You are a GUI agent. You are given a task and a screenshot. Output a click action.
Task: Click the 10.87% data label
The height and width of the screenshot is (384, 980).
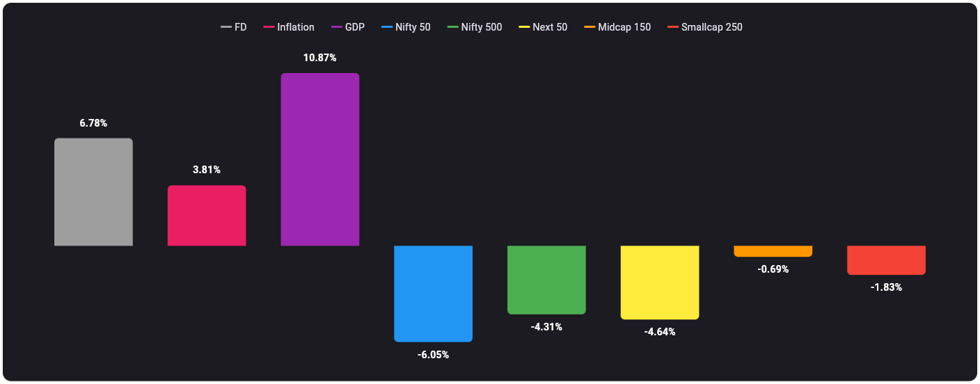click(320, 58)
